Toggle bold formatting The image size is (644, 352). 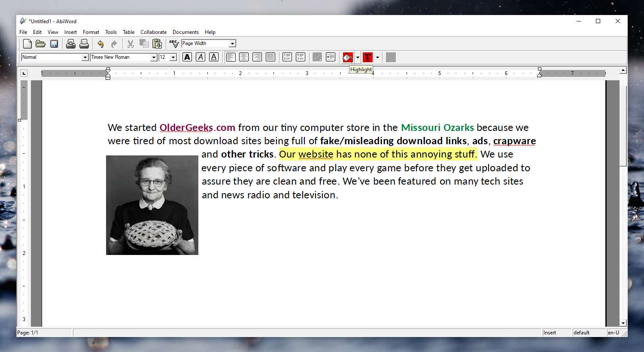(x=187, y=57)
